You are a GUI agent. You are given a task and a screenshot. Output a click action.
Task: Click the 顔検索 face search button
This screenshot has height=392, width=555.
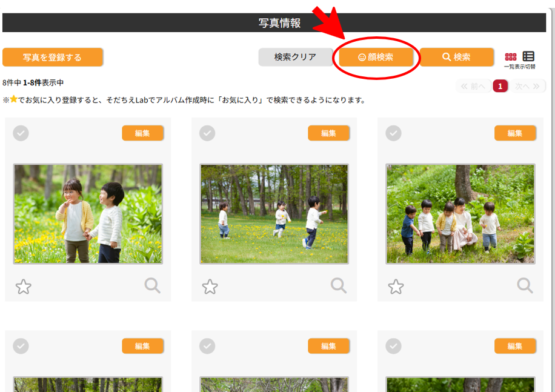pos(376,57)
